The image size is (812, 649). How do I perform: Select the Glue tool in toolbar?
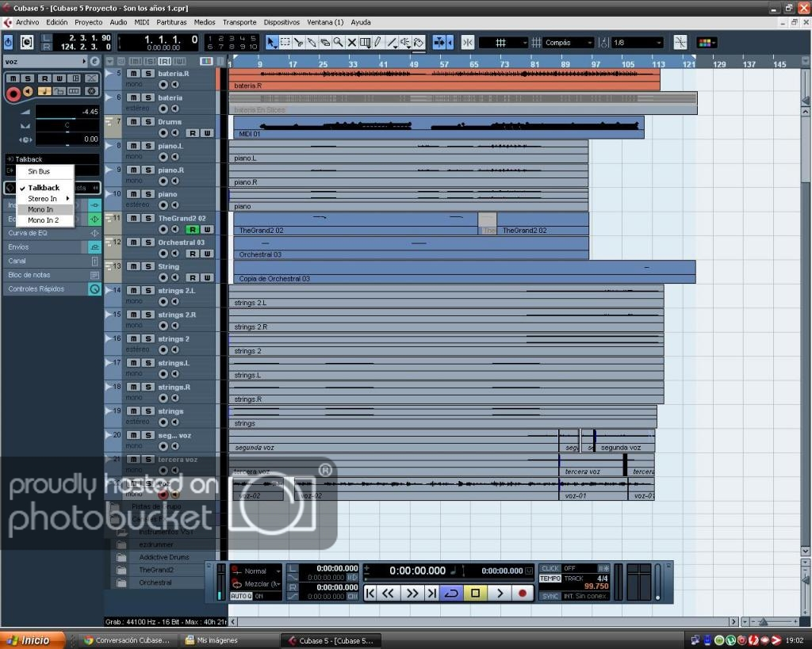312,43
